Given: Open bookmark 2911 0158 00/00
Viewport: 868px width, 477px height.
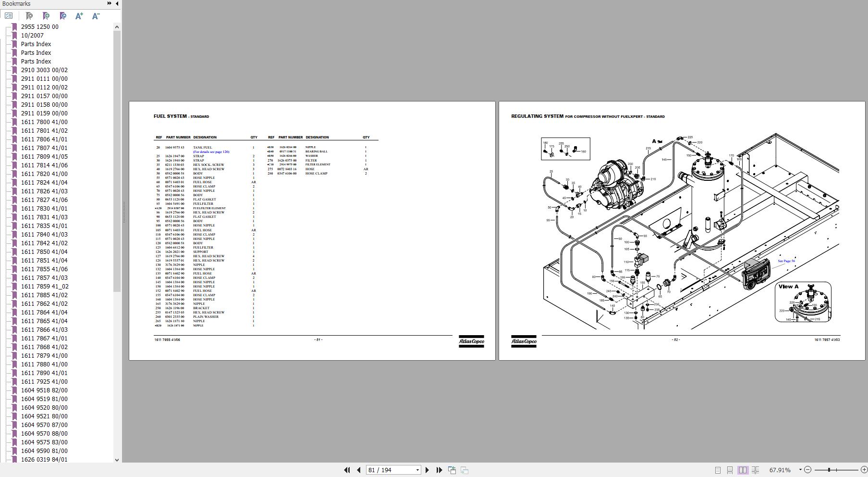Looking at the screenshot, I should coord(44,105).
